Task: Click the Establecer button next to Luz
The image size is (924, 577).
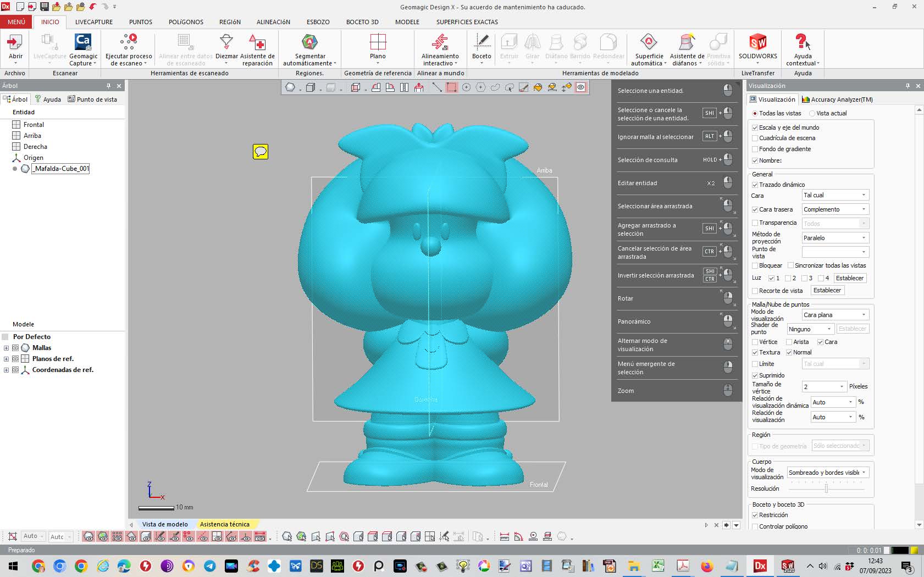Action: point(850,278)
